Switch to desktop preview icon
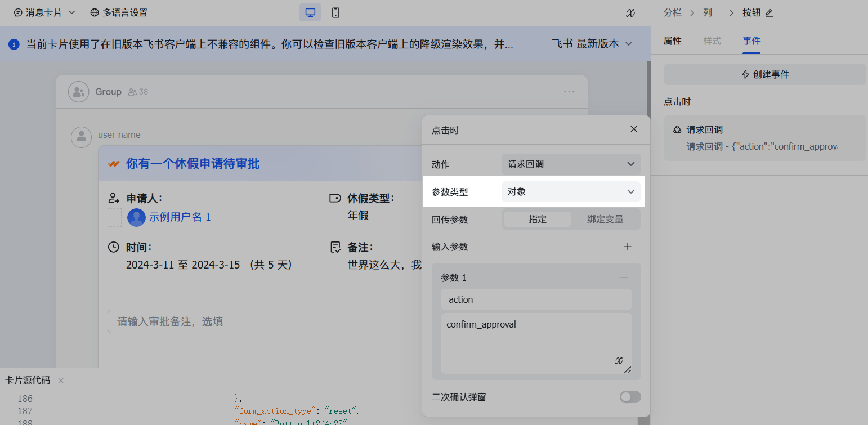 click(310, 12)
